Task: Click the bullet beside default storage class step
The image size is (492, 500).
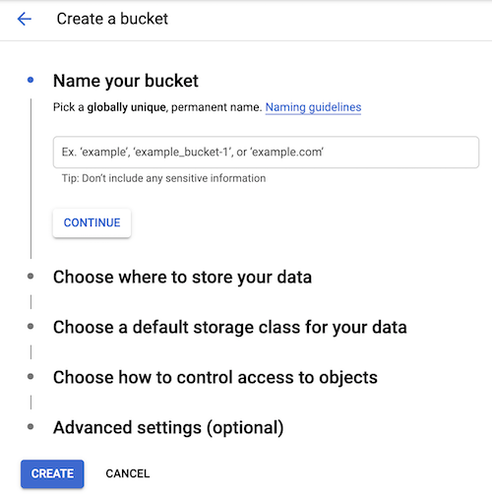Action: point(30,326)
